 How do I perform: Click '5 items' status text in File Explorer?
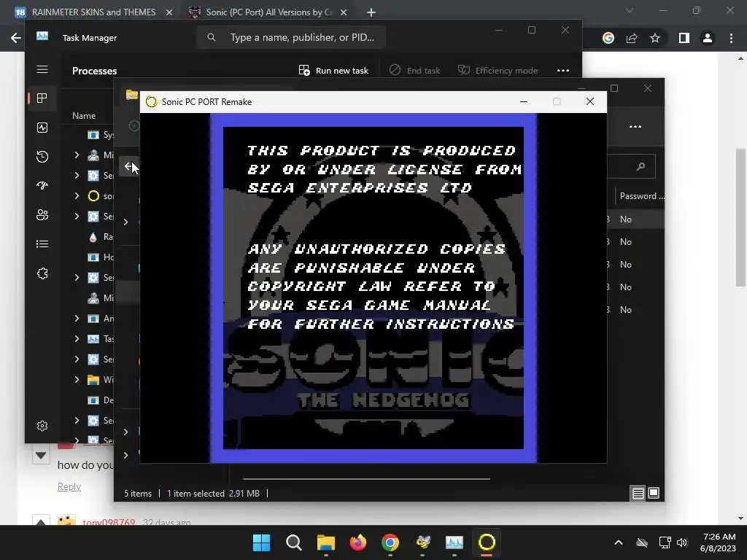pyautogui.click(x=138, y=494)
